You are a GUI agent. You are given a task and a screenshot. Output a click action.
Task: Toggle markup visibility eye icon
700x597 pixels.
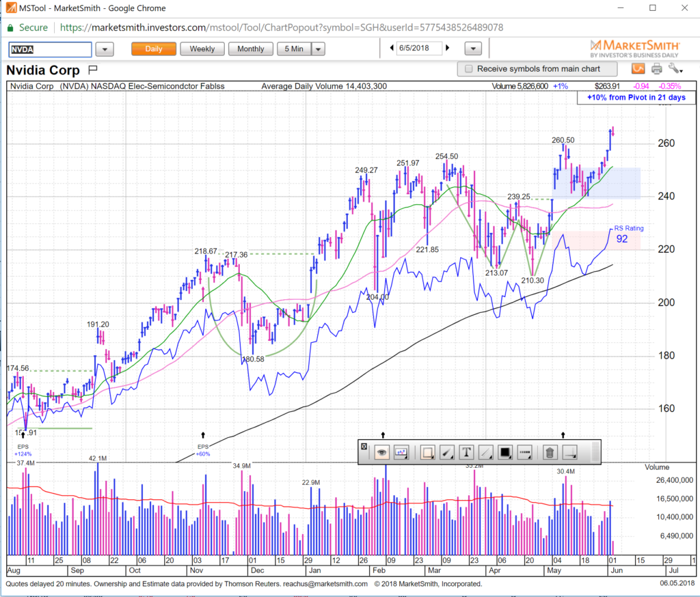(x=381, y=452)
